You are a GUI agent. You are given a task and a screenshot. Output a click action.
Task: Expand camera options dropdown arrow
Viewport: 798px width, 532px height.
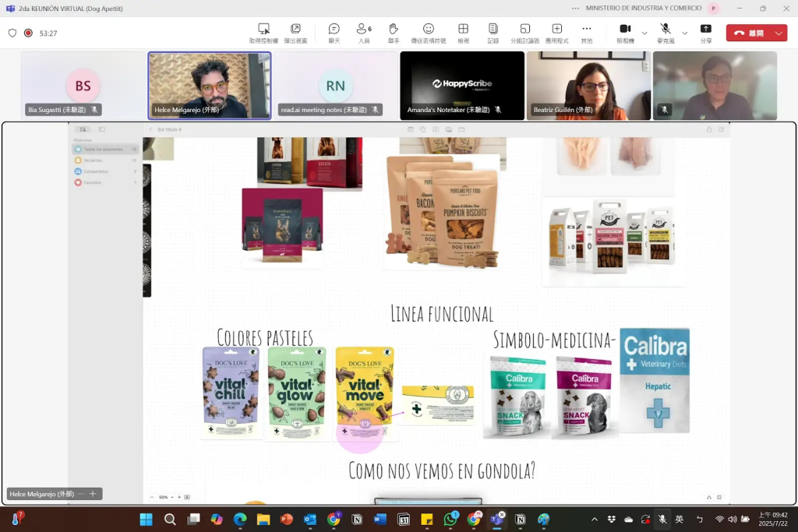coord(644,33)
